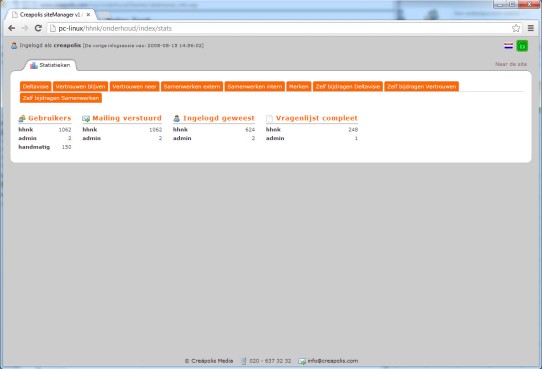Open Zelf bijdragen Samenwerken
Screen dimensions: 542x369
(x=61, y=98)
